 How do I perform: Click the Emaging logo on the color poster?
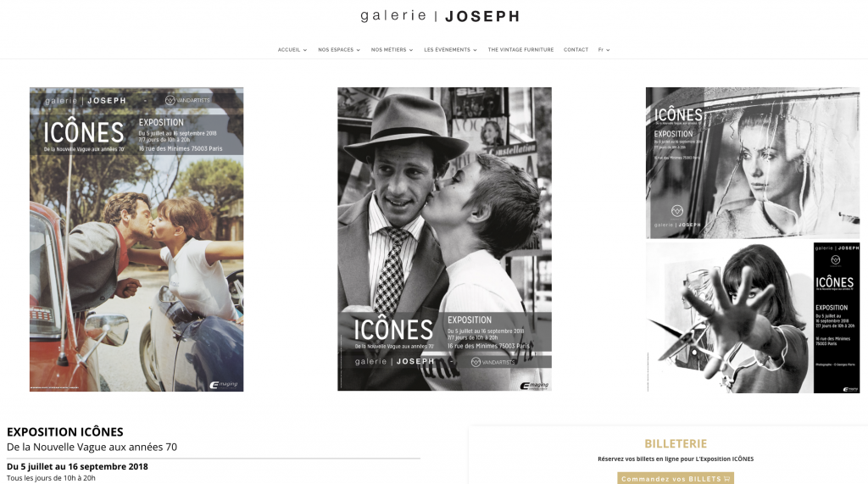point(224,384)
